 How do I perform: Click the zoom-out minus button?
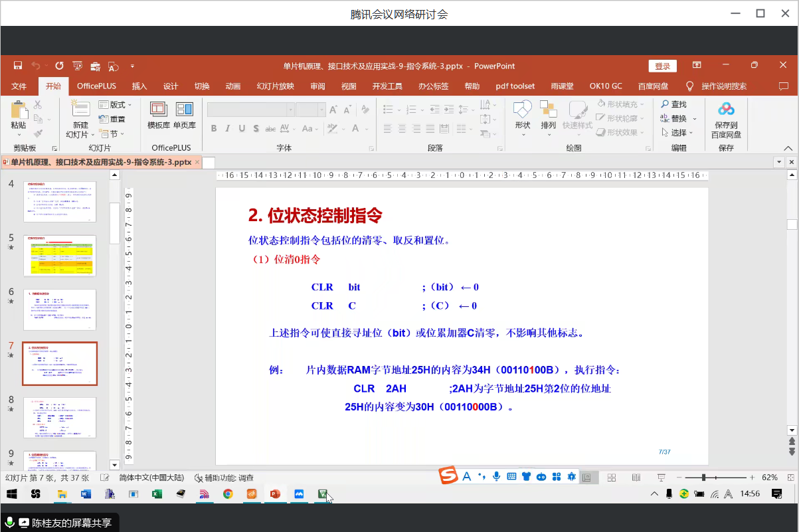[x=677, y=478]
